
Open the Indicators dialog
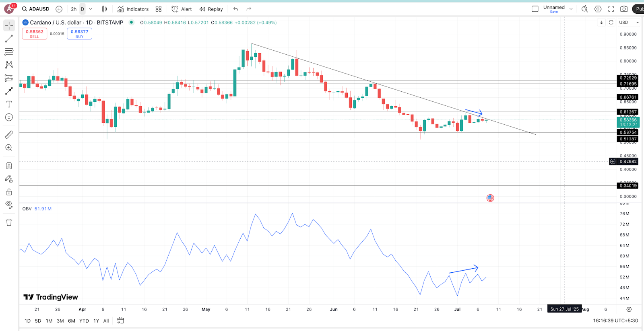(x=133, y=9)
